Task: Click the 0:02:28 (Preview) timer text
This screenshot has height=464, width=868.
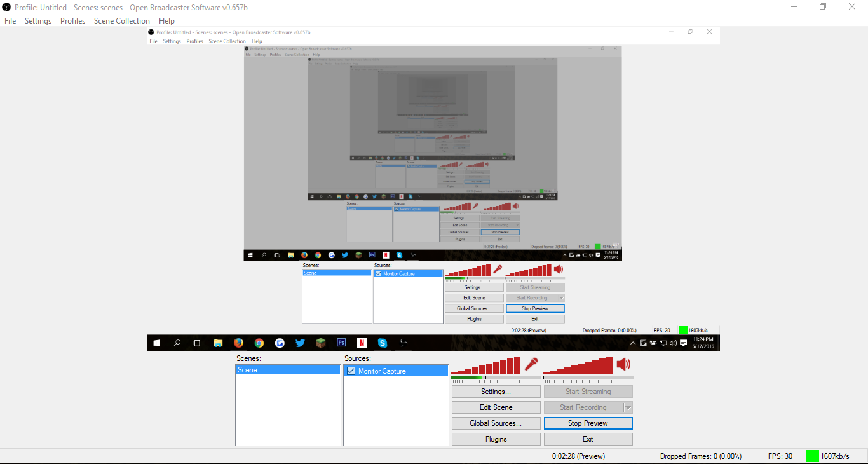Action: tap(579, 456)
